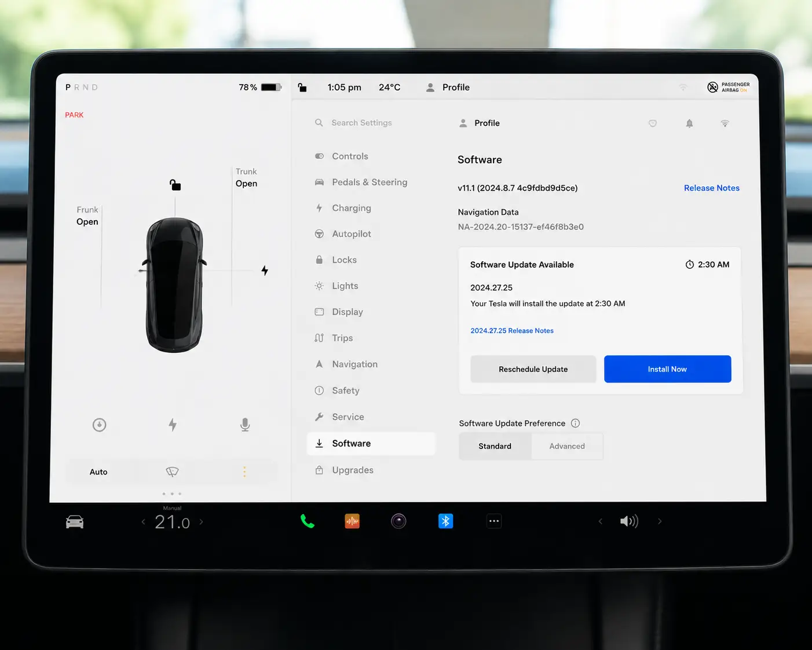Tap the speaker volume icon

pyautogui.click(x=629, y=521)
